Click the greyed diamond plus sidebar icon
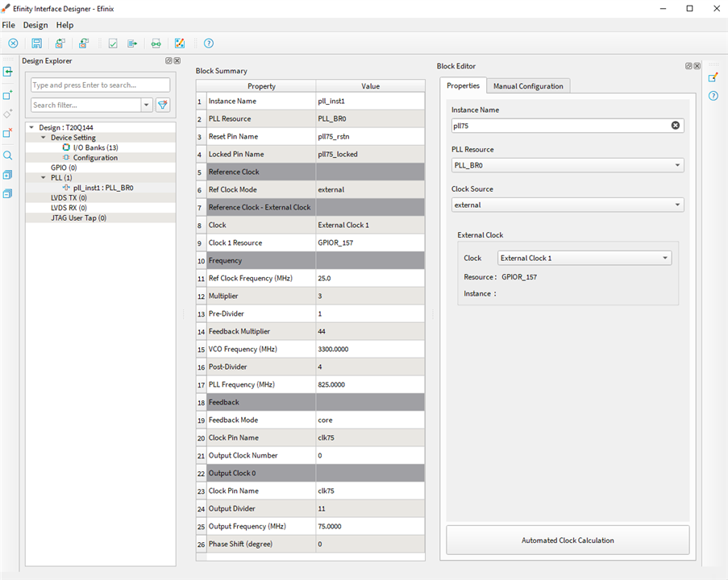Screen dimensions: 728x580 point(8,114)
